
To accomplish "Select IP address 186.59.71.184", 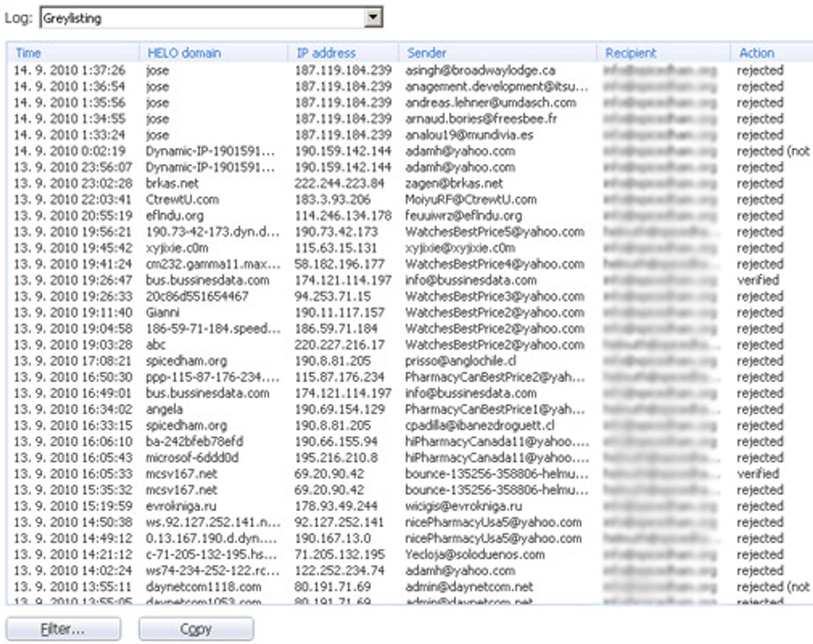I will click(336, 329).
